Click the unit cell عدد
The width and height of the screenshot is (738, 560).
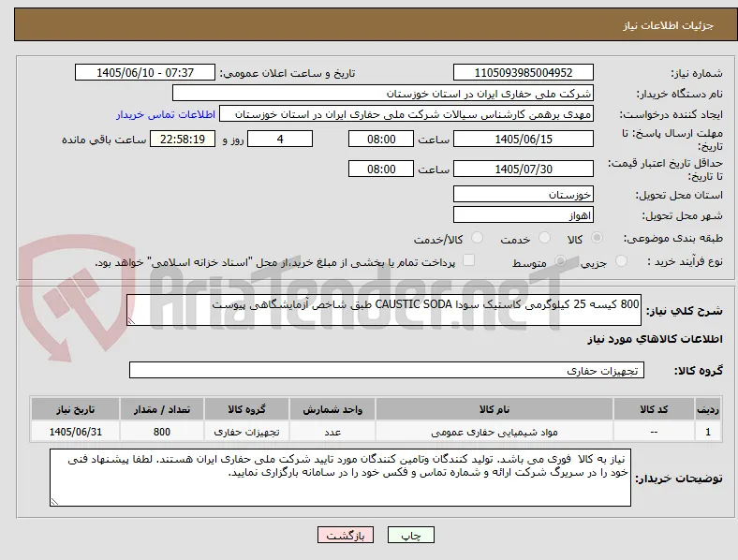tap(332, 432)
